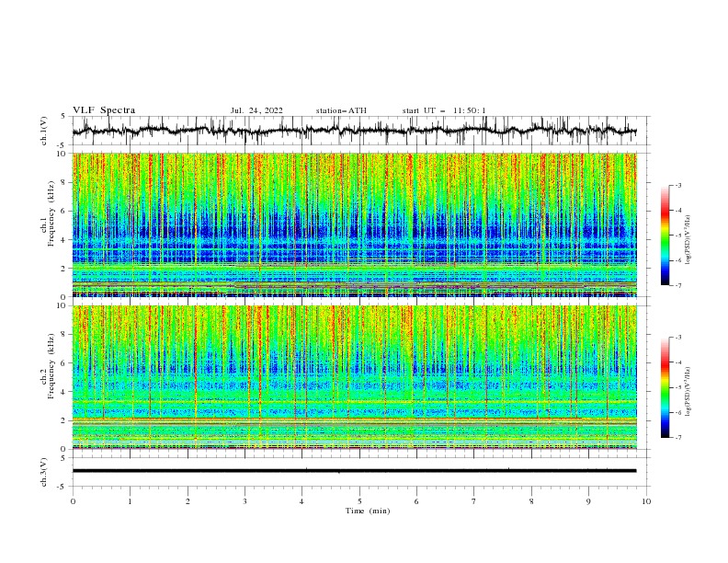728x563 pixels.
Task: Click the log(PSD) label beside ch.1 color bar
Action: [x=688, y=240]
